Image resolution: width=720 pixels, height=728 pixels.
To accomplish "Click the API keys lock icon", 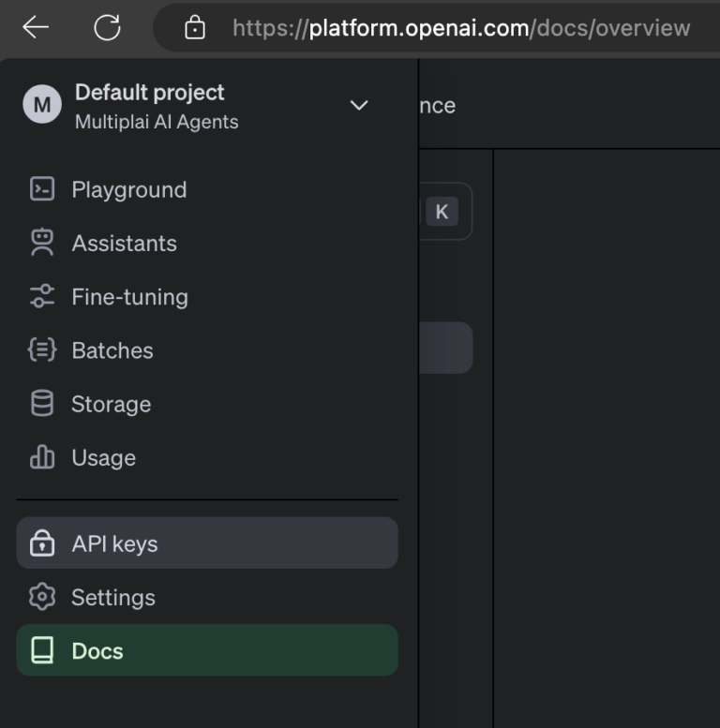I will (42, 542).
